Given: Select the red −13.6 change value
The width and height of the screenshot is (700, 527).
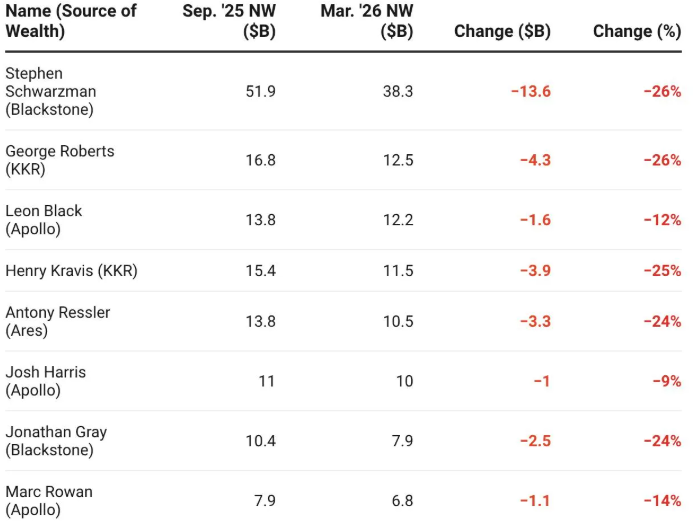Looking at the screenshot, I should (x=530, y=91).
